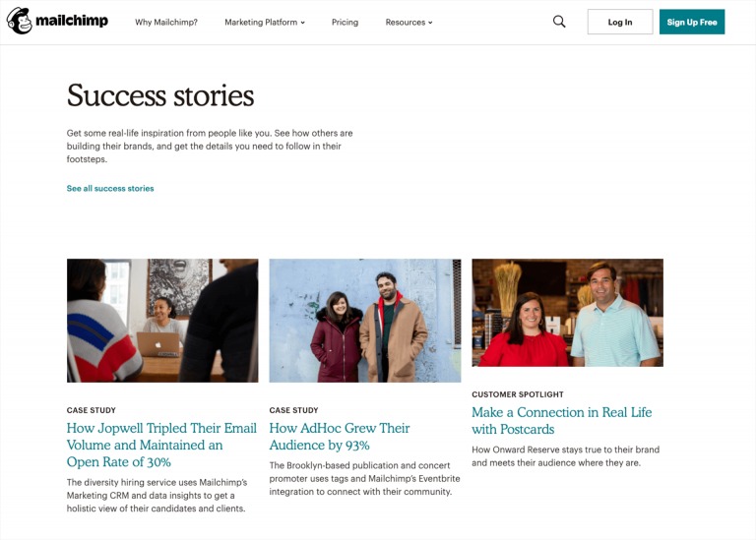Click the Log In button
Screen dimensions: 756x540
point(620,22)
